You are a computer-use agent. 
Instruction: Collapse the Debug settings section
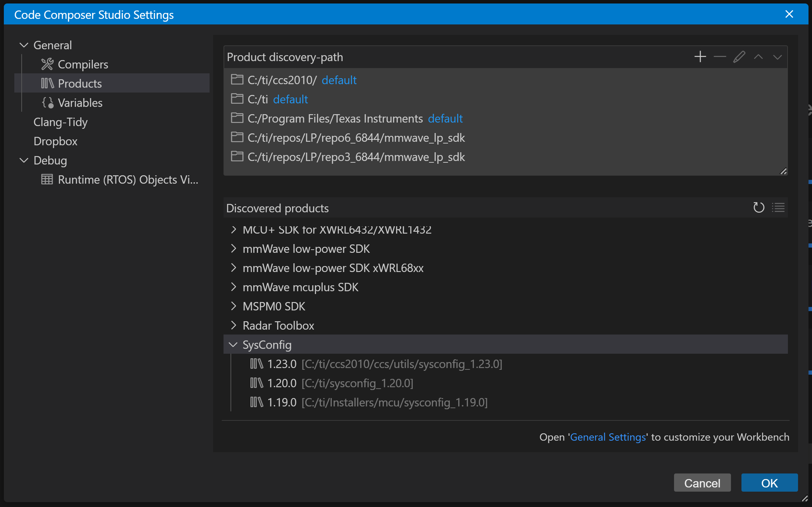tap(24, 160)
